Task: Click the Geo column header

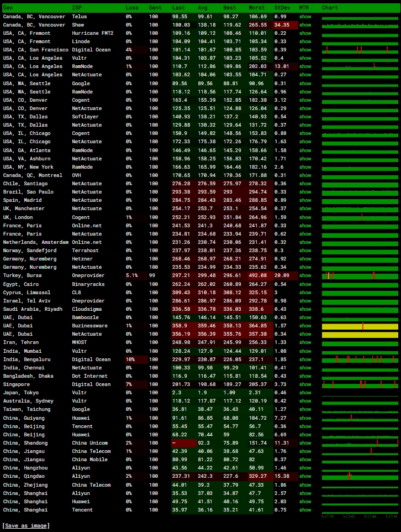Action: pyautogui.click(x=8, y=7)
